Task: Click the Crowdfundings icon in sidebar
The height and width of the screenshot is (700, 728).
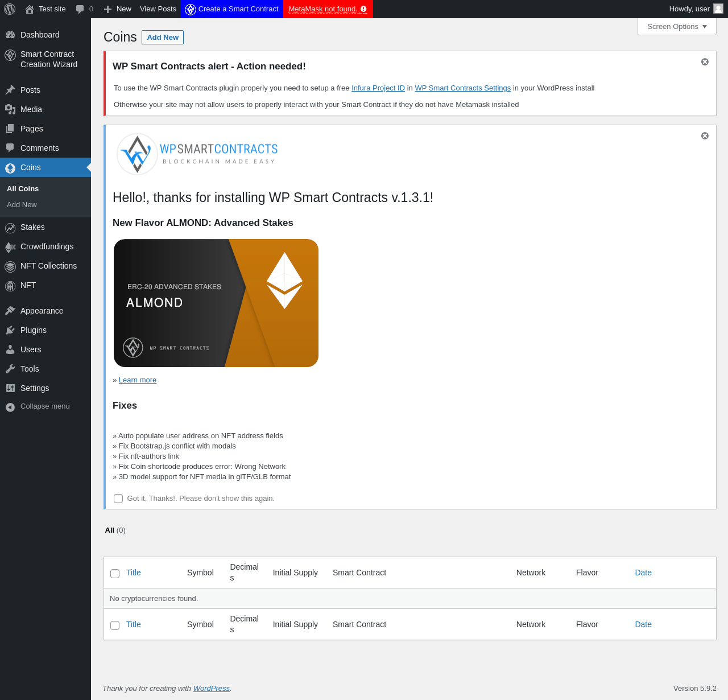Action: pyautogui.click(x=10, y=247)
